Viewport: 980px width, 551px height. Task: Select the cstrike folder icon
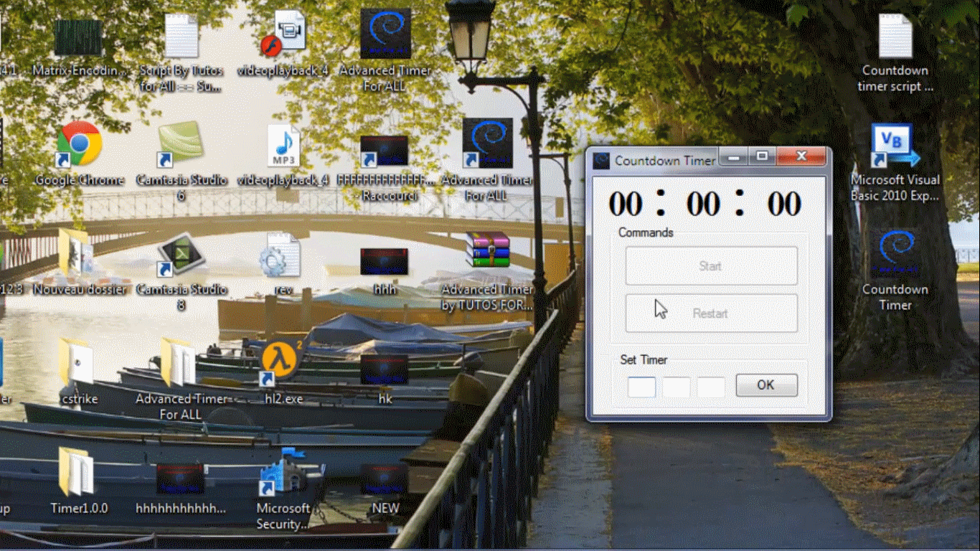[76, 362]
